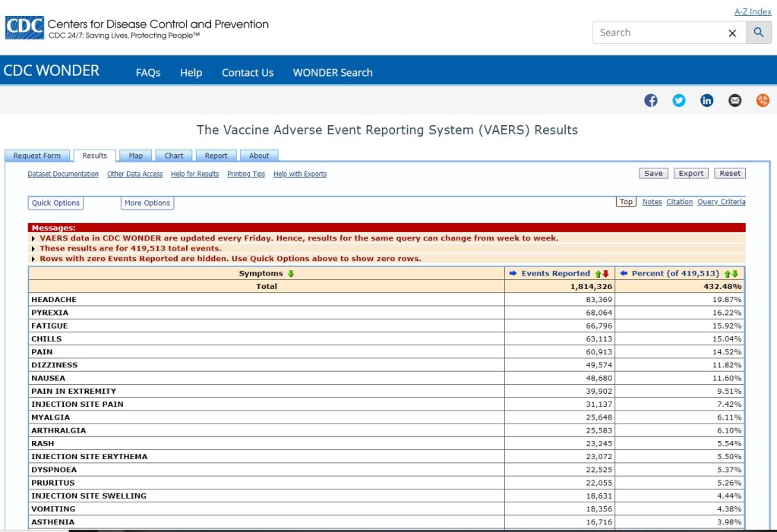Sort Events Reported descending red down arrow
Image resolution: width=777 pixels, height=532 pixels.
605,274
